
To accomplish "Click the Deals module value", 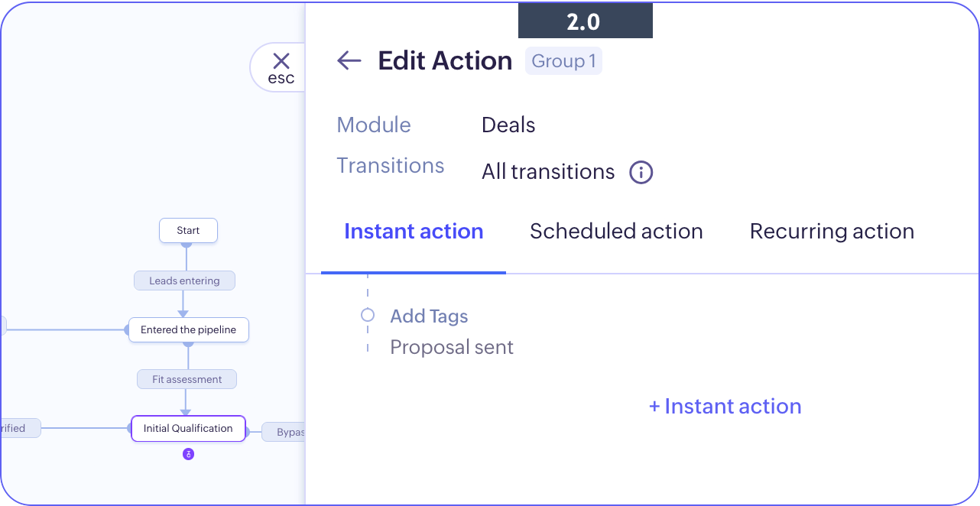I will tap(508, 125).
